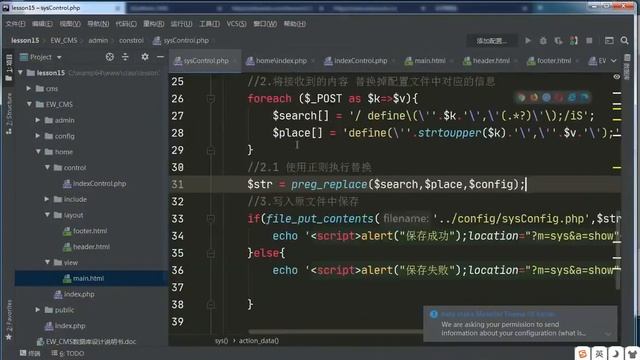Toggle fold marker at line 26 foreach
Viewport: 640px width, 360px height.
[x=211, y=98]
